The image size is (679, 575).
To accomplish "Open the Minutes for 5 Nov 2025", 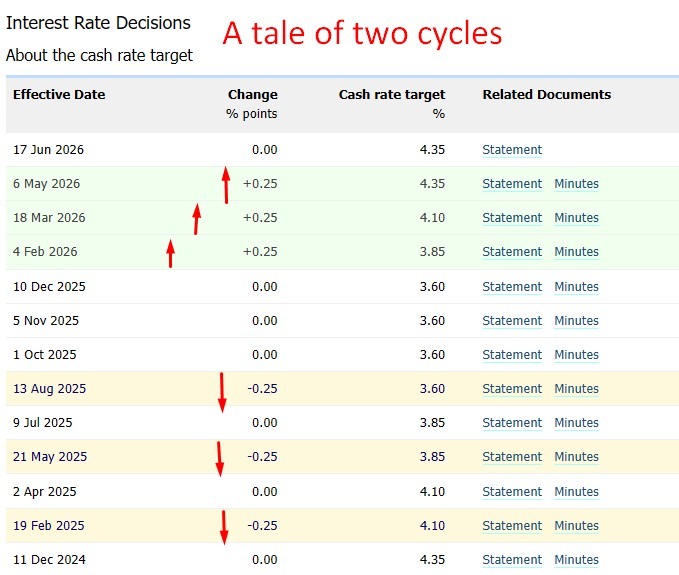I will click(x=576, y=321).
